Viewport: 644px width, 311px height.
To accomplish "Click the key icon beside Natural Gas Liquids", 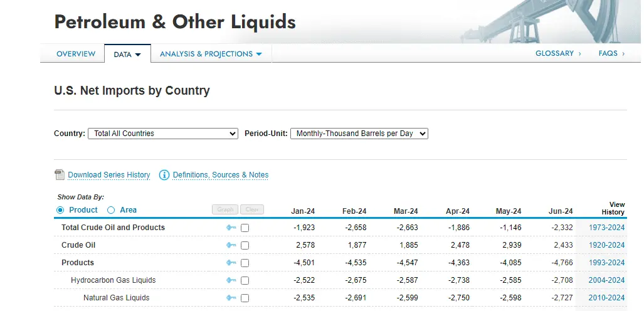I will [x=231, y=298].
